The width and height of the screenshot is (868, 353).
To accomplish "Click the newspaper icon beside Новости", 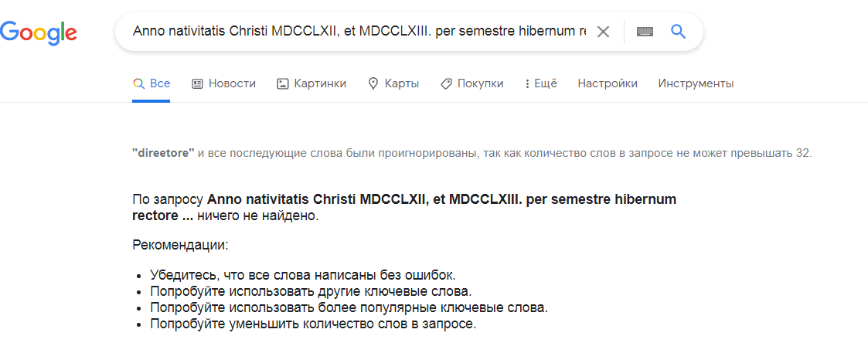I will click(x=197, y=83).
